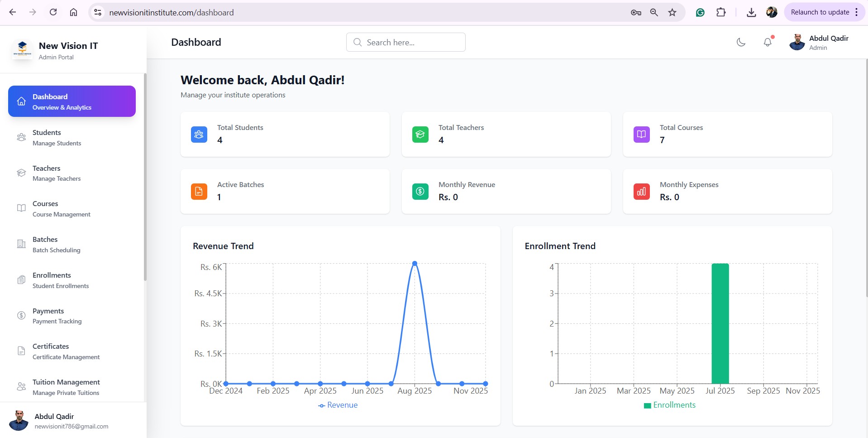The height and width of the screenshot is (438, 868).
Task: Click the green Total Teachers icon
Action: tap(420, 135)
